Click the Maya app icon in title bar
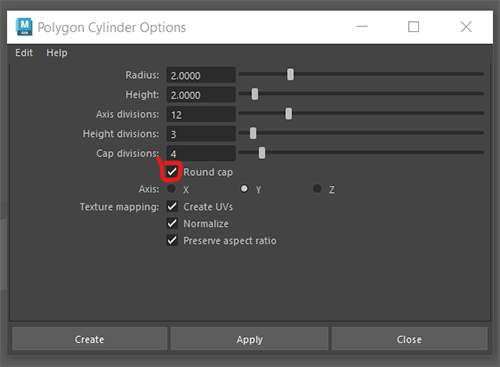500x367 pixels. coord(24,27)
